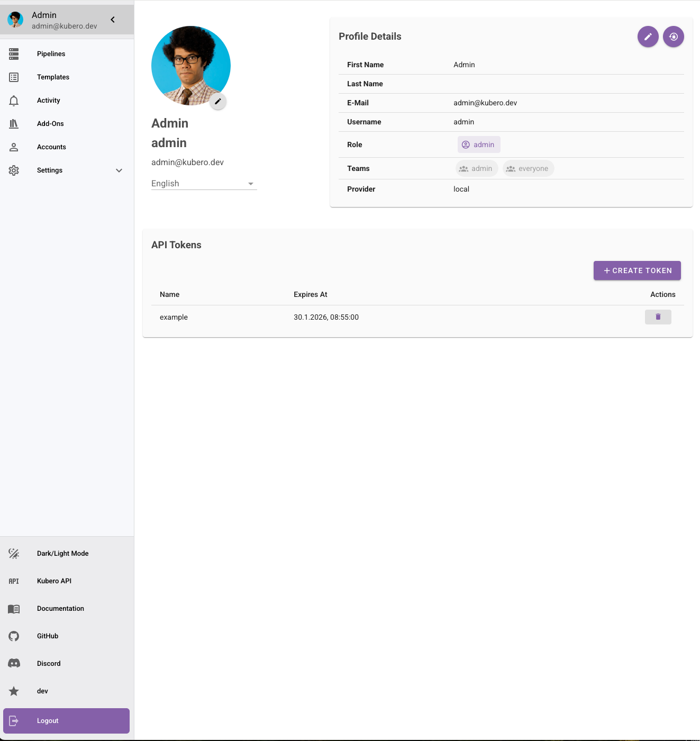Click the purple password reset icon button
Screen dimensions: 700x741
click(673, 37)
